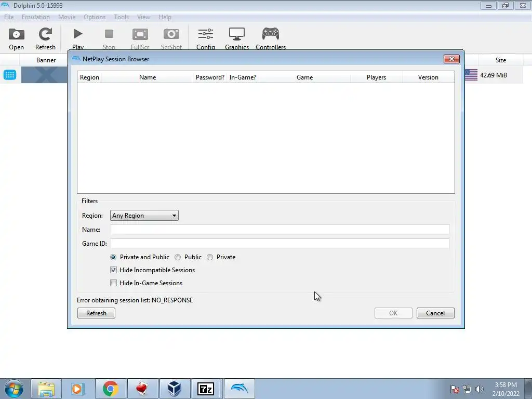
Task: Restore down the Dolphin main window
Action: tap(506, 5)
